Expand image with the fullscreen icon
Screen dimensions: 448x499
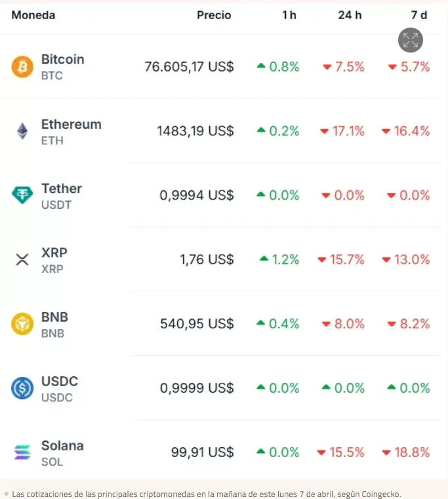(x=411, y=40)
